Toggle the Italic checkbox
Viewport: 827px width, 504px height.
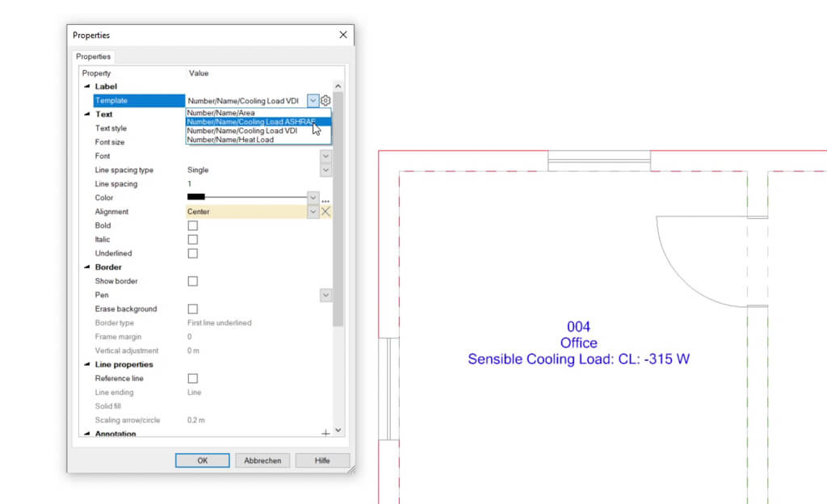192,239
